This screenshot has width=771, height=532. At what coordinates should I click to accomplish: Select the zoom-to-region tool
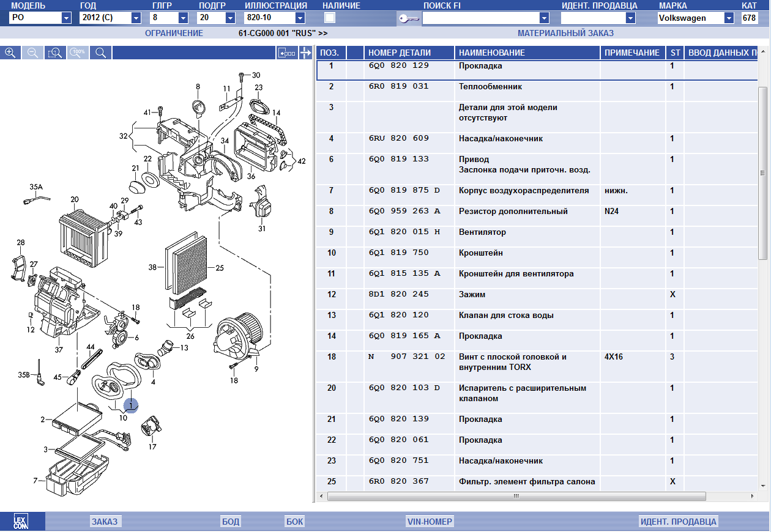point(55,53)
